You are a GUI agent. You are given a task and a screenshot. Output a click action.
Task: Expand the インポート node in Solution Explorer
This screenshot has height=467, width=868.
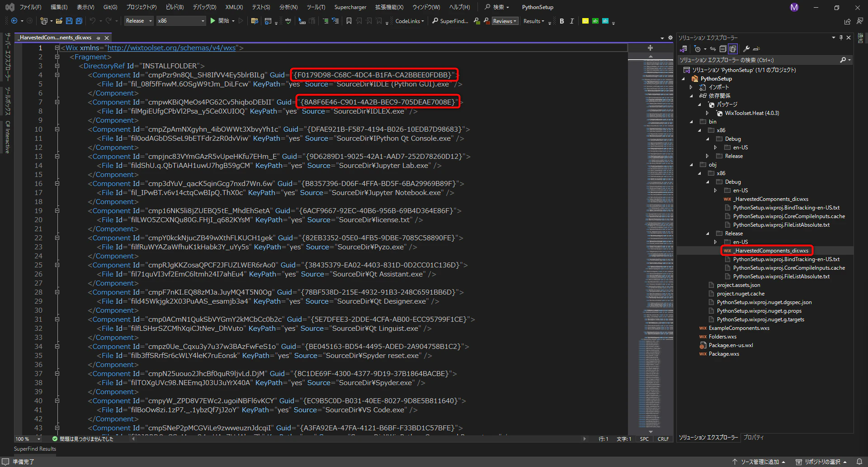[x=691, y=87]
